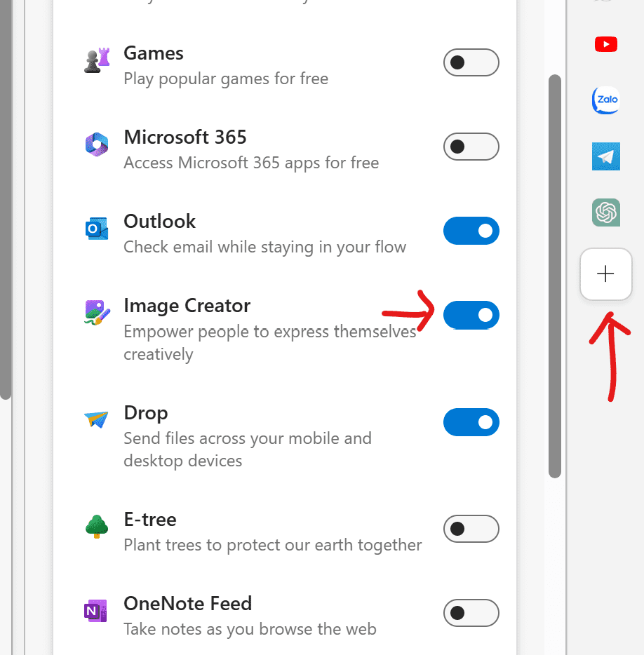Select the "OneNote Feed" title text

pos(187,604)
